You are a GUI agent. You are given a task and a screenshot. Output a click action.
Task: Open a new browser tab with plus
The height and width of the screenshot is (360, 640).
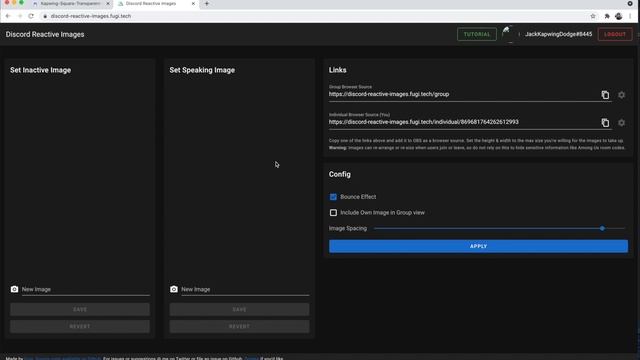(x=207, y=4)
